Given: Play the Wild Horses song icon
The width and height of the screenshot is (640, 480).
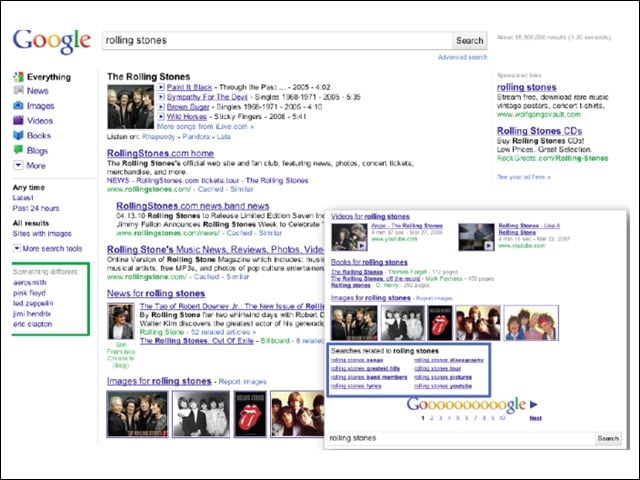Looking at the screenshot, I should coord(161,116).
